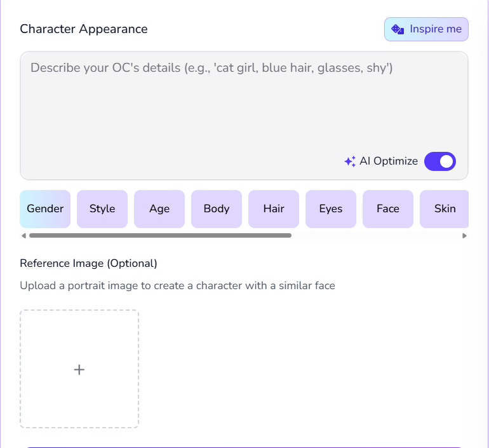Click the right scroll arrow below the tags
Screen dimensions: 489x448
coord(464,236)
